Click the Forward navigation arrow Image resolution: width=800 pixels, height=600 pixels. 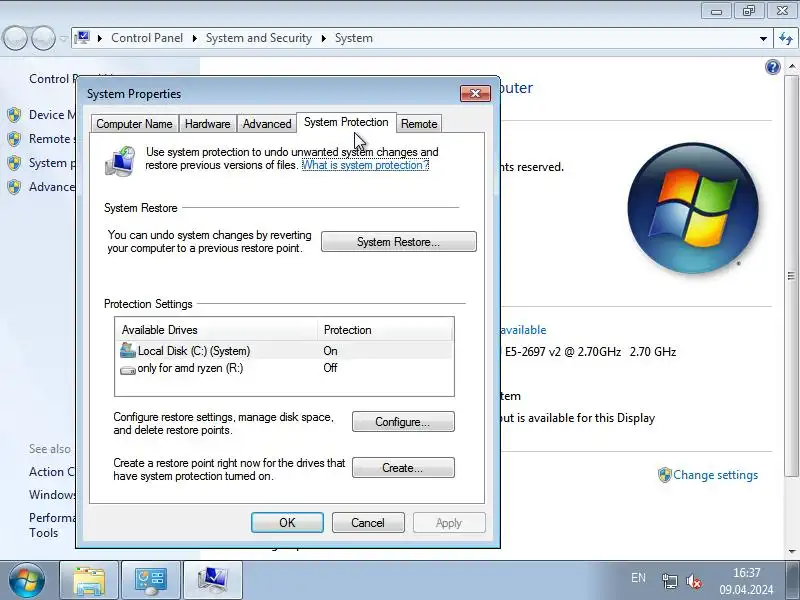point(43,38)
